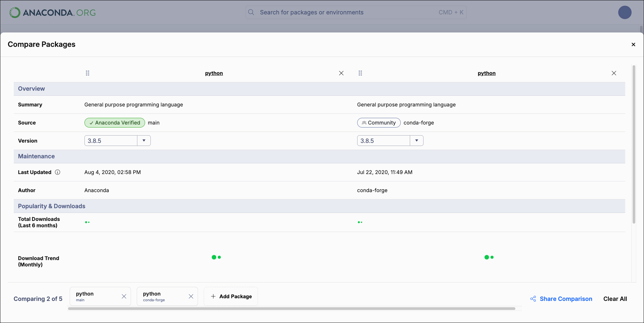Click the Last Updated info icon
This screenshot has width=644, height=323.
(x=58, y=172)
